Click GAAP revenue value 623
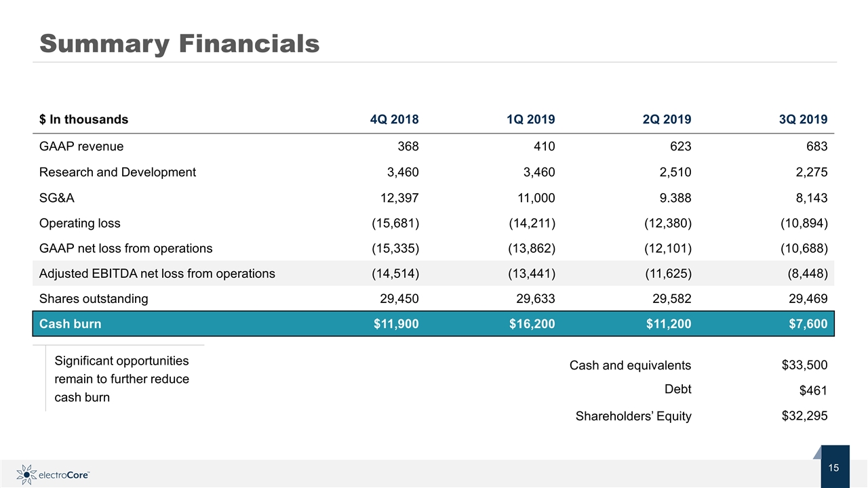 pyautogui.click(x=681, y=146)
